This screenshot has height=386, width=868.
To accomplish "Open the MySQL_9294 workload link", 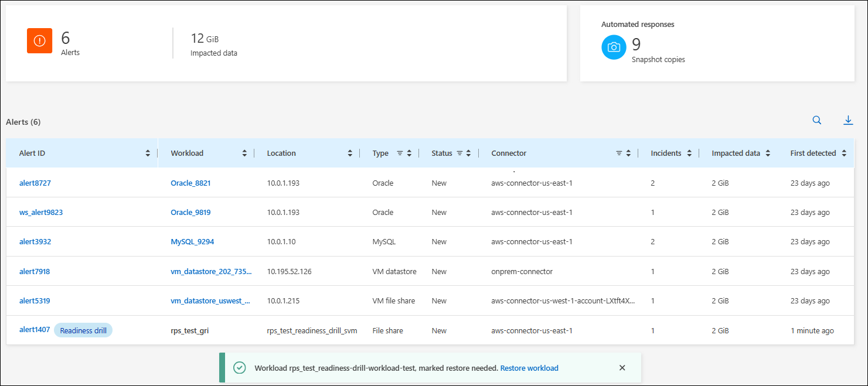I will coord(192,242).
